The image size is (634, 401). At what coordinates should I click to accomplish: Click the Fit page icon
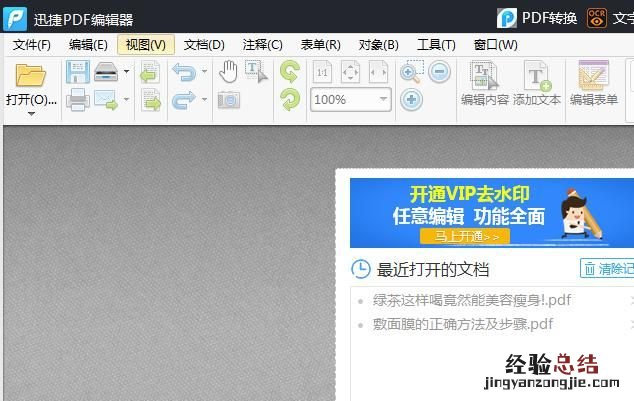coord(350,72)
